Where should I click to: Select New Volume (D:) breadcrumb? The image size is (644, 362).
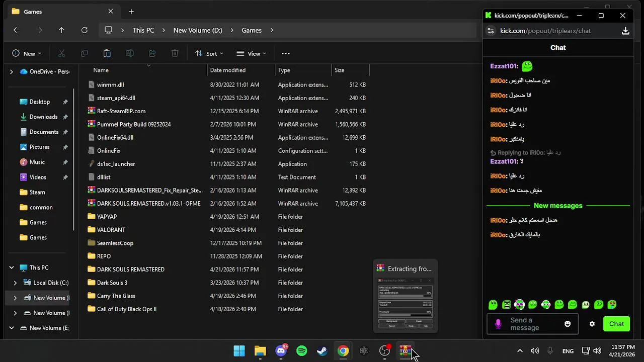(x=198, y=30)
